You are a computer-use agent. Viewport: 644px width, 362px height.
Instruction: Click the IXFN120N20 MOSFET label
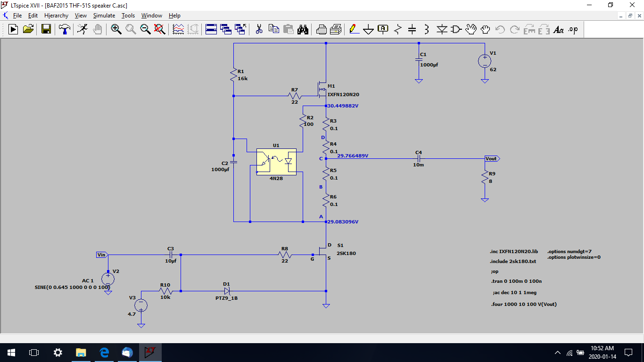pos(343,95)
